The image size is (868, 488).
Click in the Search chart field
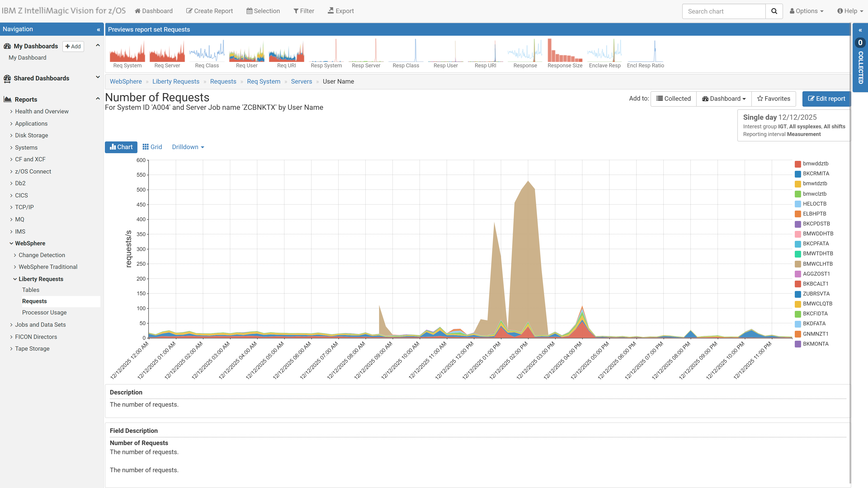(724, 11)
